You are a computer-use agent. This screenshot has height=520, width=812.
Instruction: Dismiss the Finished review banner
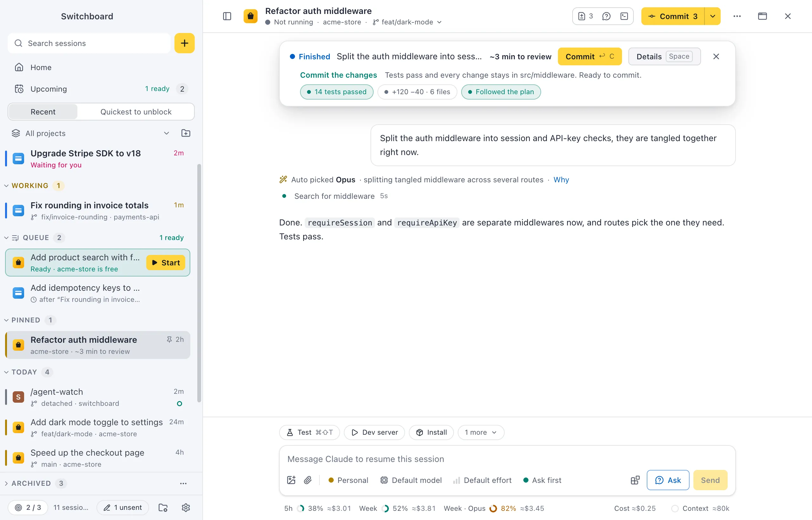coord(716,56)
